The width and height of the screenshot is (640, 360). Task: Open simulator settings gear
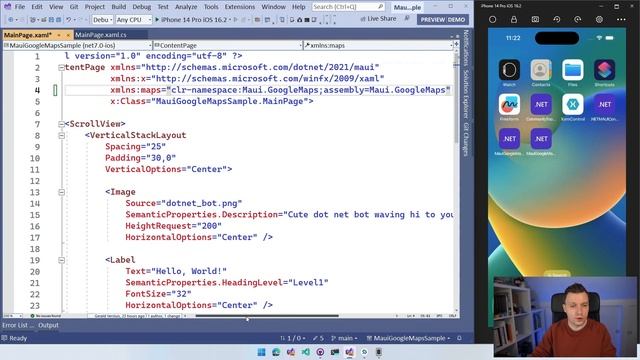coord(599,19)
